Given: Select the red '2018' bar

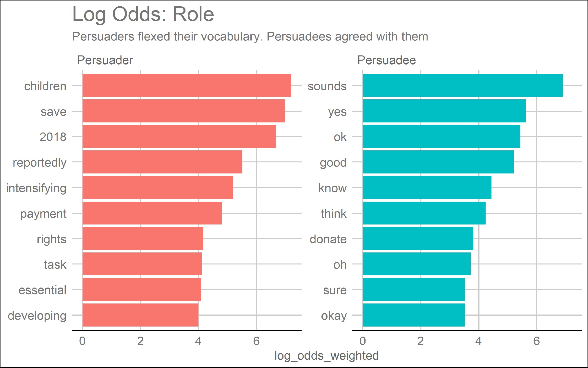Looking at the screenshot, I should (x=179, y=137).
